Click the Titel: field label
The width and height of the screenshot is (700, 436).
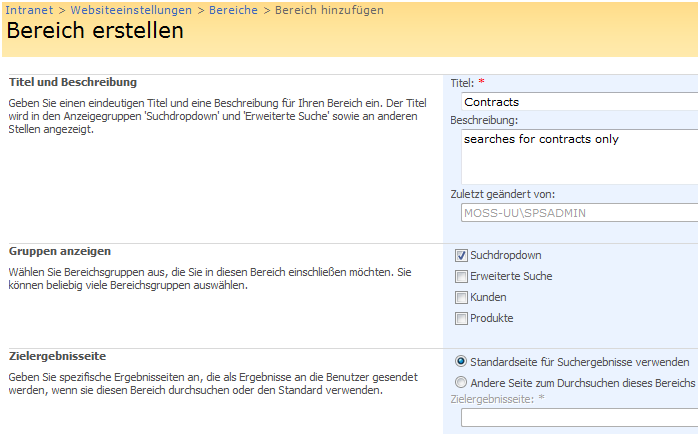point(462,83)
